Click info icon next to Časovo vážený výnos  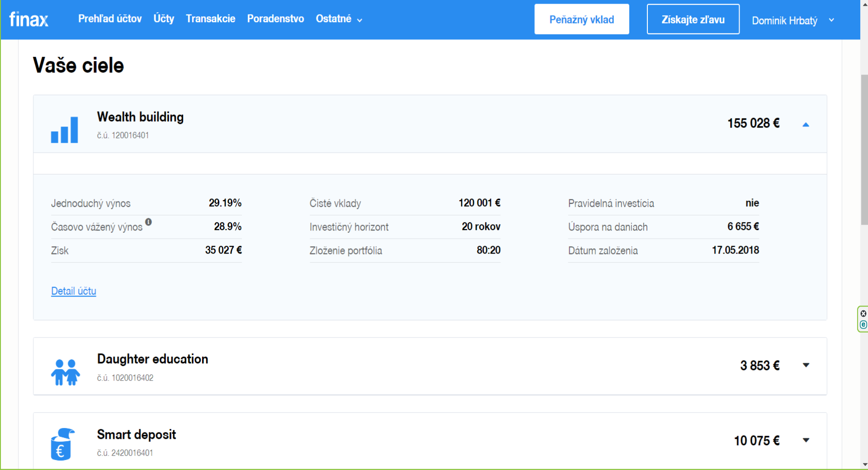tap(148, 222)
